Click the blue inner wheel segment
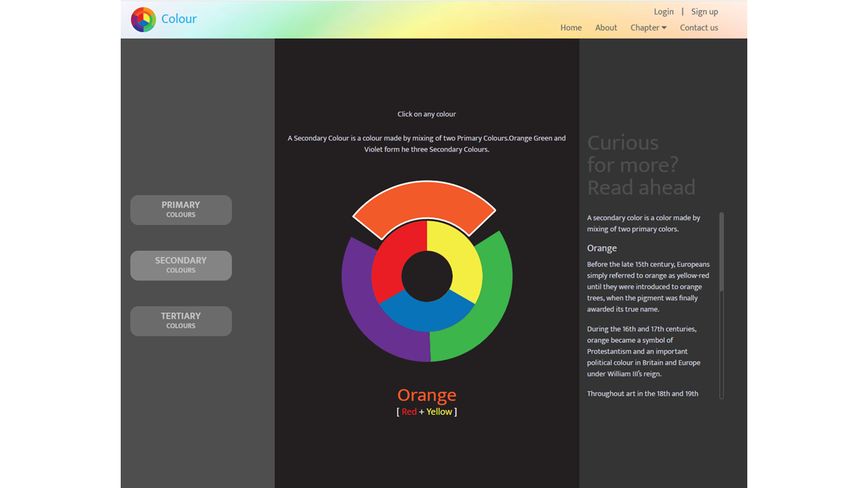This screenshot has width=868, height=488. (x=427, y=315)
